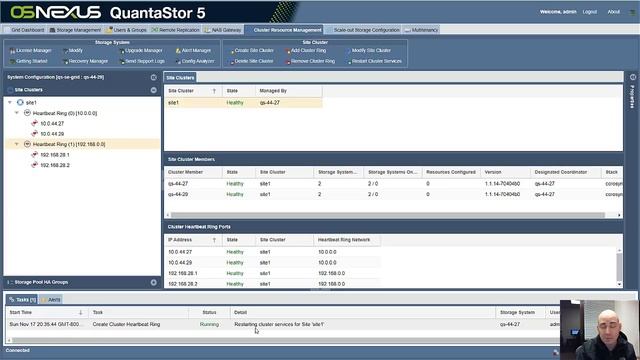This screenshot has width=640, height=360.
Task: Collapse Heartbeat Ring (0) node
Action: 17,113
